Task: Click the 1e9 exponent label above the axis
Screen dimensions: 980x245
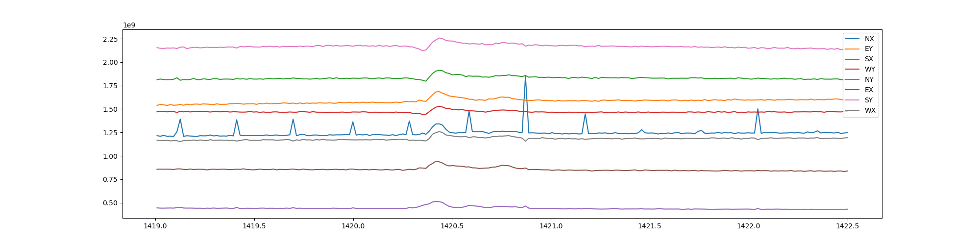Action: click(x=129, y=25)
